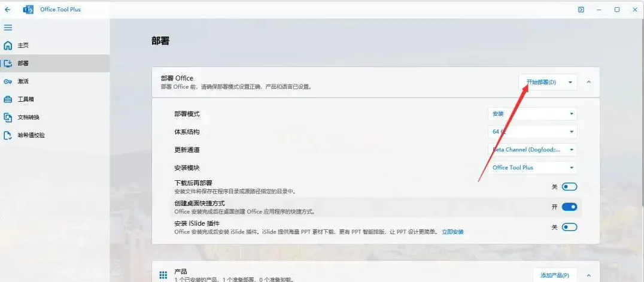Viewport: 644px width, 282px height.
Task: Click the toolbox icon beside 工具箱
Action: [8, 99]
